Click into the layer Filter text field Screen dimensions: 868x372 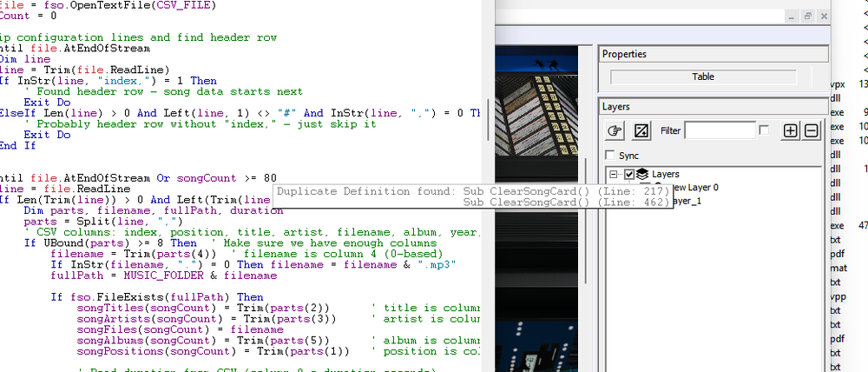point(720,131)
